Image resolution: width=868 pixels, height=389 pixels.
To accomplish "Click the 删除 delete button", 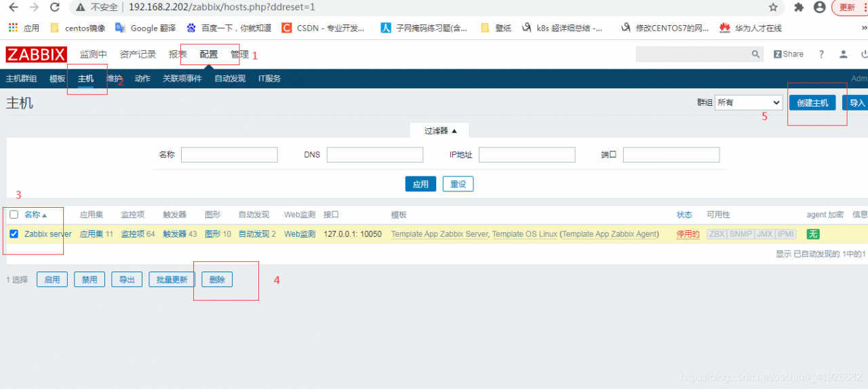I will [x=217, y=279].
